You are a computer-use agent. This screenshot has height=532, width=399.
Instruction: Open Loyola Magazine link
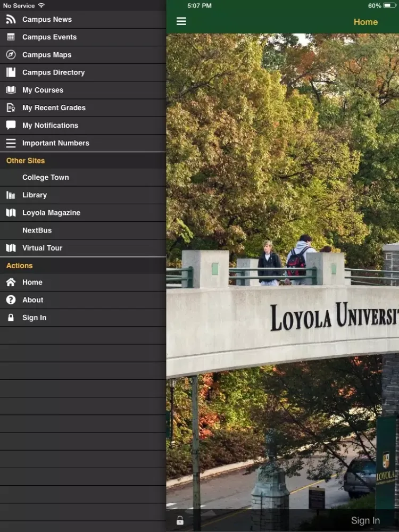click(83, 213)
